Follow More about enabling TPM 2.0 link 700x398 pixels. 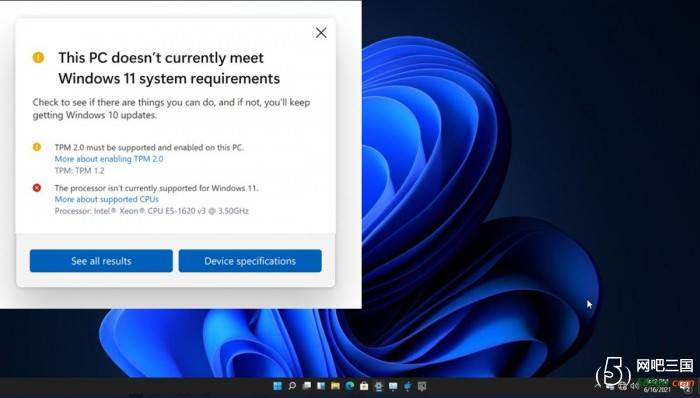coord(109,159)
